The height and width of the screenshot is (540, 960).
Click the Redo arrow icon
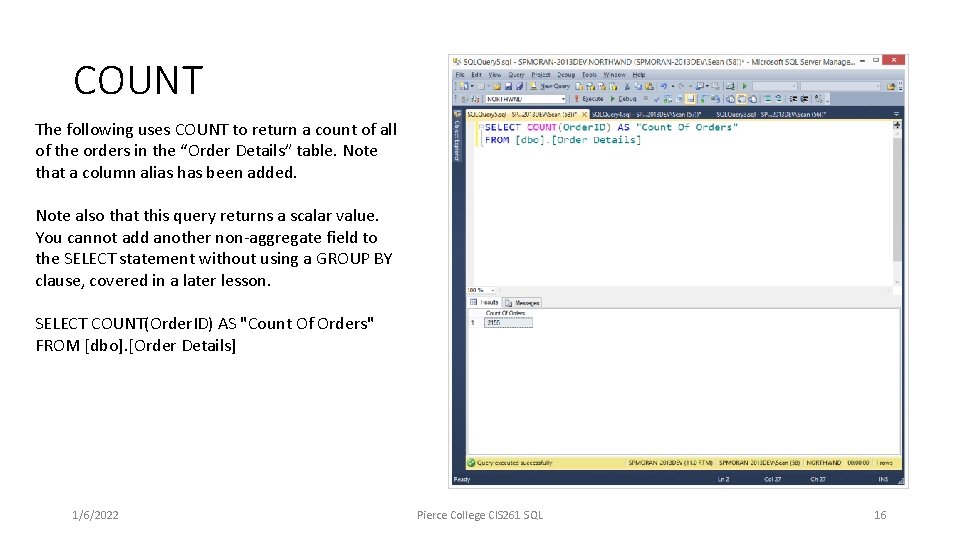pyautogui.click(x=680, y=86)
